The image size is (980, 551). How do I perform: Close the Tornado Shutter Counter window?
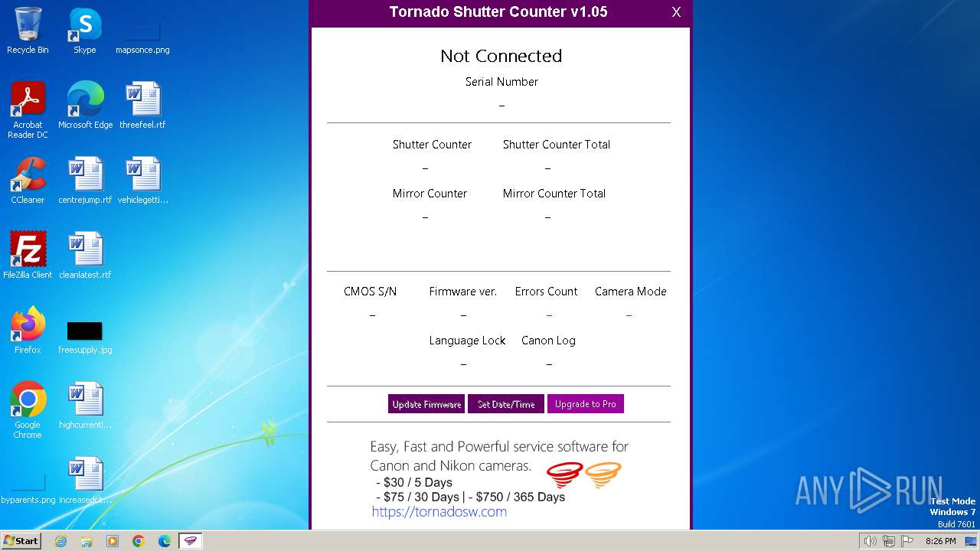676,12
